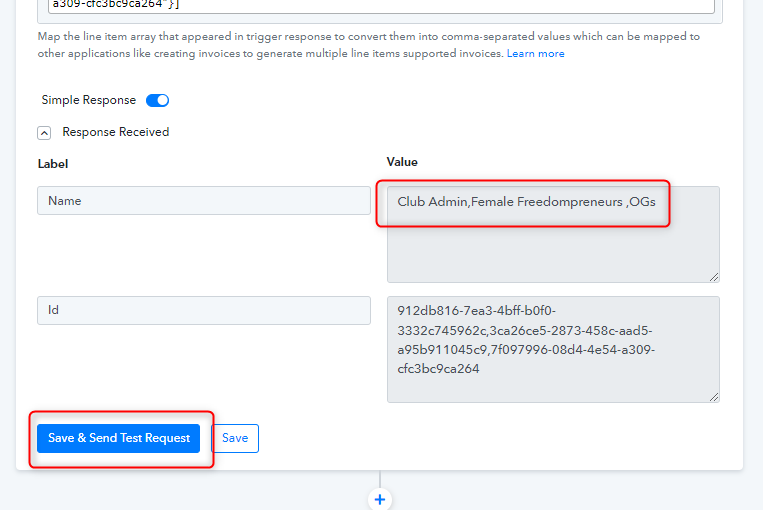Image resolution: width=763 pixels, height=510 pixels.
Task: Focus the Id label field
Action: point(204,310)
